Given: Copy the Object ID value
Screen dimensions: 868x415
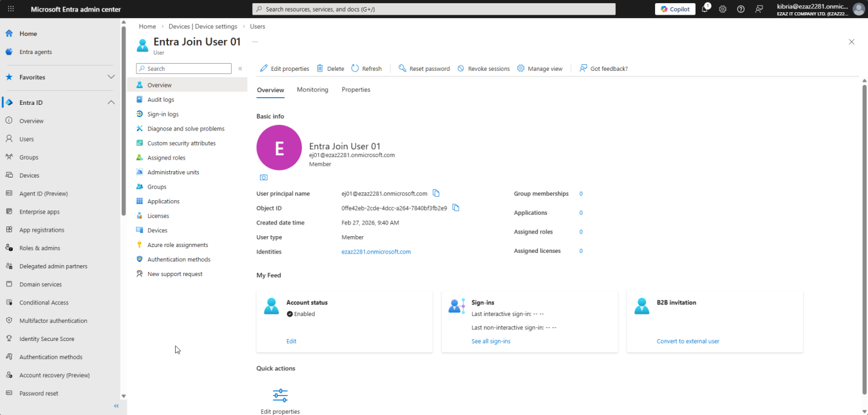Looking at the screenshot, I should pos(456,208).
